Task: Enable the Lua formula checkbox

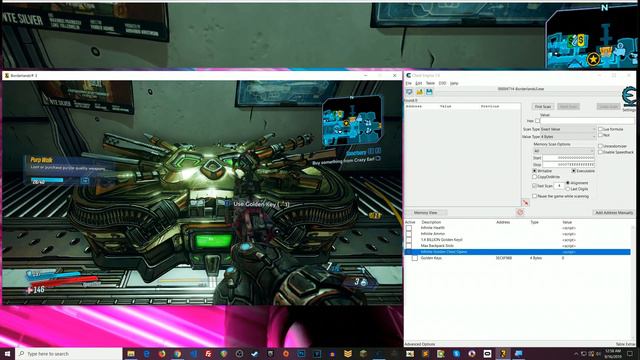Action: pos(600,129)
